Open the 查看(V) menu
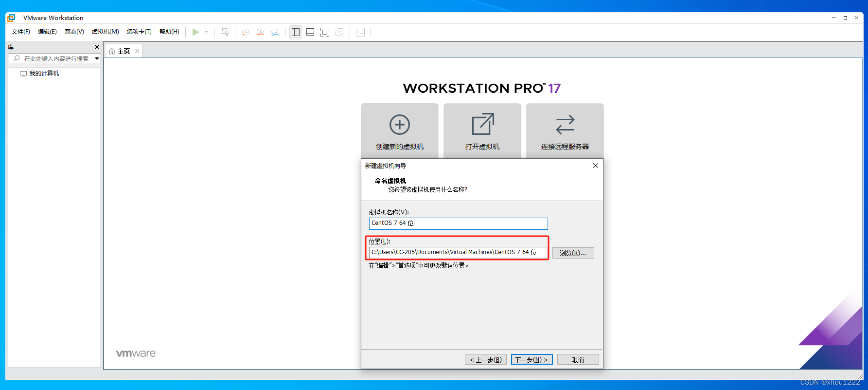868x390 pixels. (74, 32)
